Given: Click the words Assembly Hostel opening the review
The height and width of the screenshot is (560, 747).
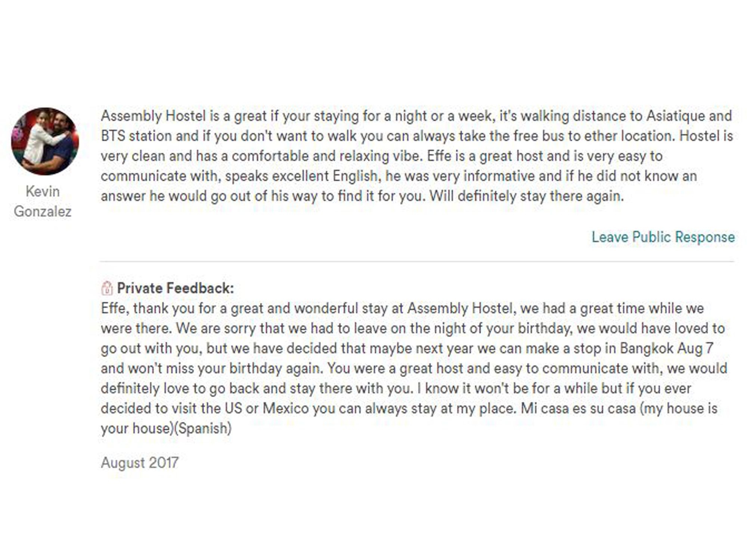Looking at the screenshot, I should [x=154, y=116].
